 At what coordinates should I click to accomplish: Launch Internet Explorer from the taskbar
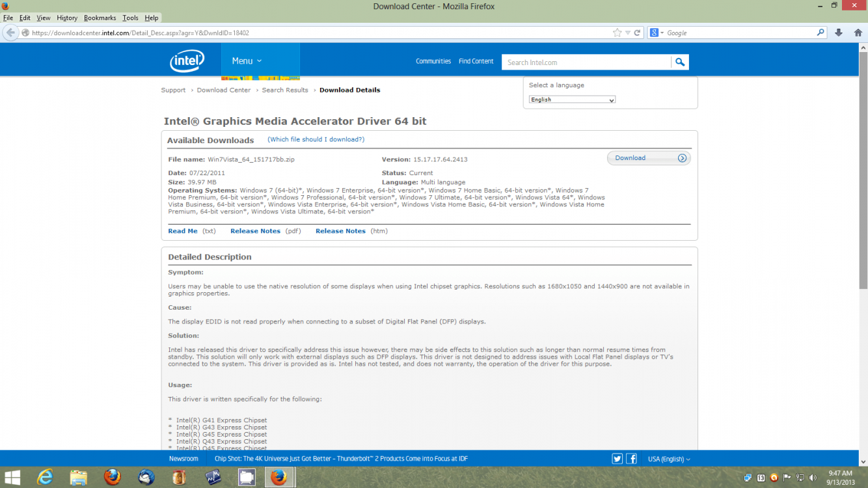(45, 478)
